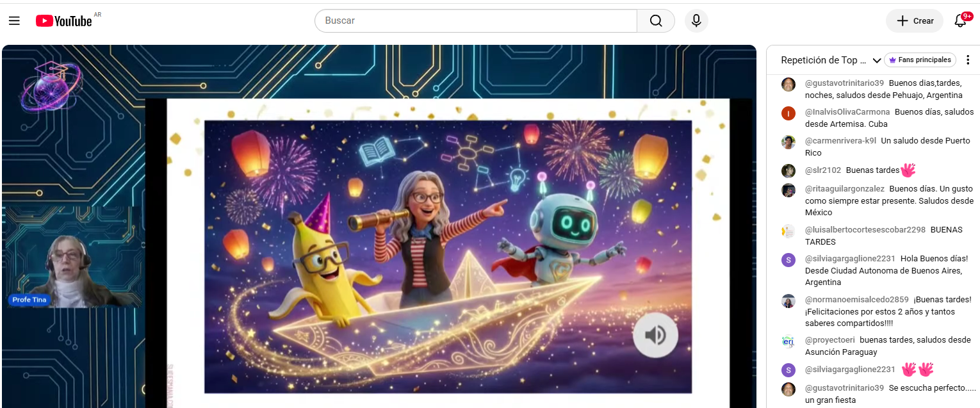The image size is (980, 408).
Task: Start voice search with microphone icon
Action: [x=696, y=20]
